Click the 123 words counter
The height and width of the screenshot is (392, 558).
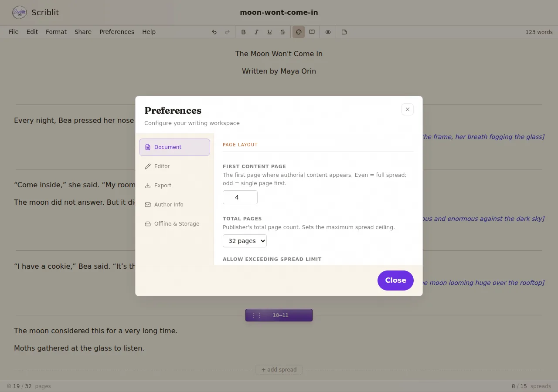click(539, 32)
